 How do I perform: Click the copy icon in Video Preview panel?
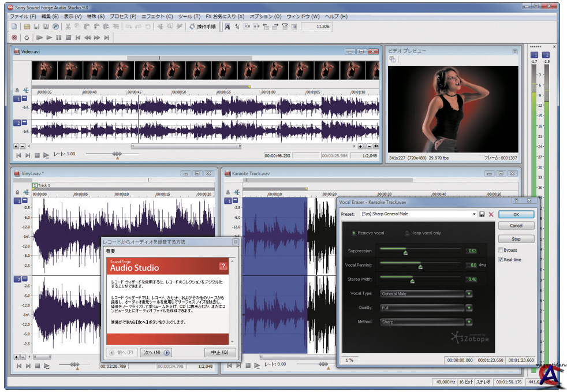(x=393, y=59)
